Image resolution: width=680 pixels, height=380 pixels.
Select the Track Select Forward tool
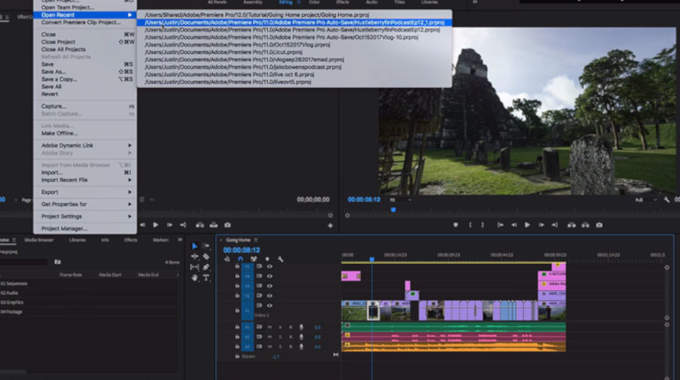(206, 246)
